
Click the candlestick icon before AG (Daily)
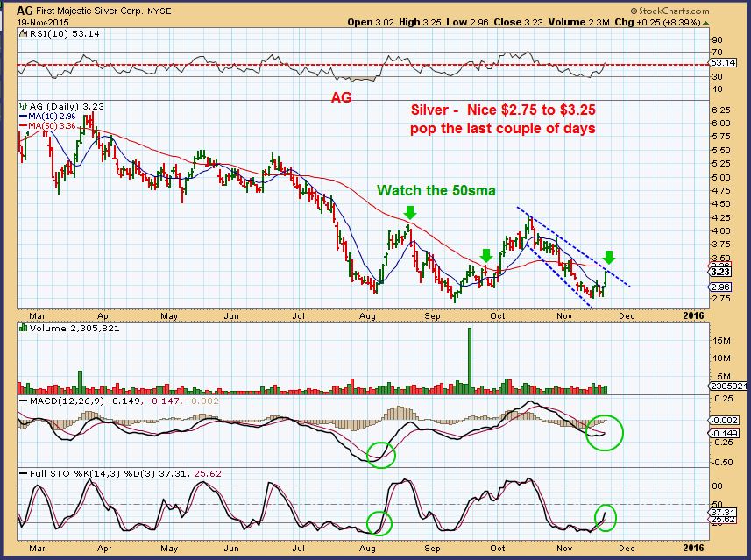(x=24, y=106)
